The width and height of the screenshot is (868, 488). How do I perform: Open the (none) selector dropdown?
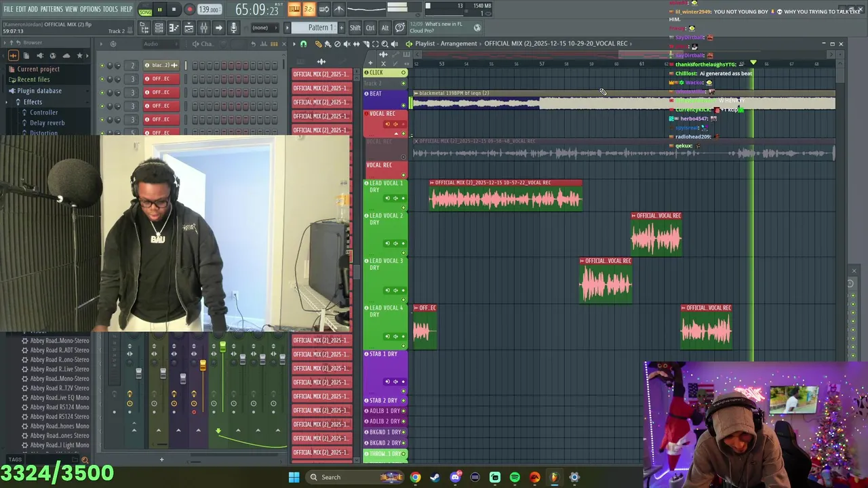tap(264, 28)
